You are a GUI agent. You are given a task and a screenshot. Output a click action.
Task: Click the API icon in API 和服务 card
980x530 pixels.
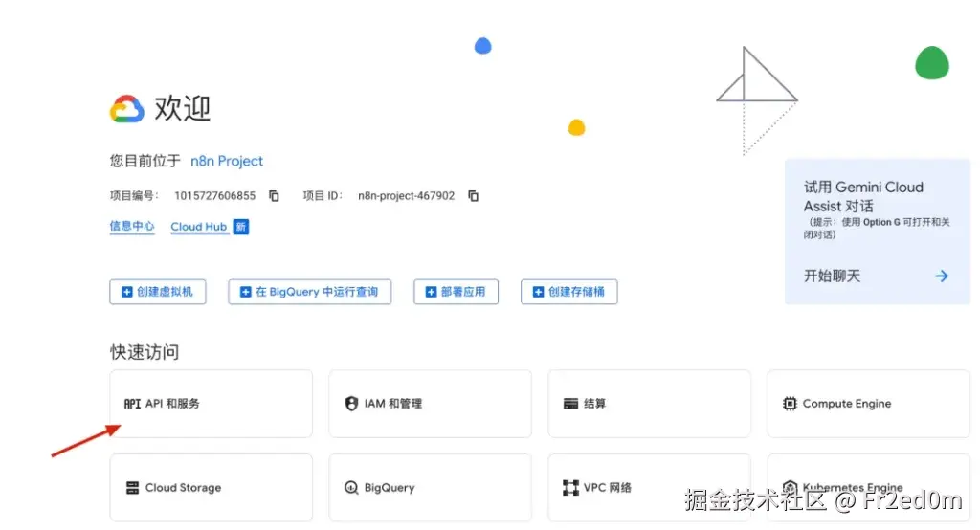click(132, 404)
